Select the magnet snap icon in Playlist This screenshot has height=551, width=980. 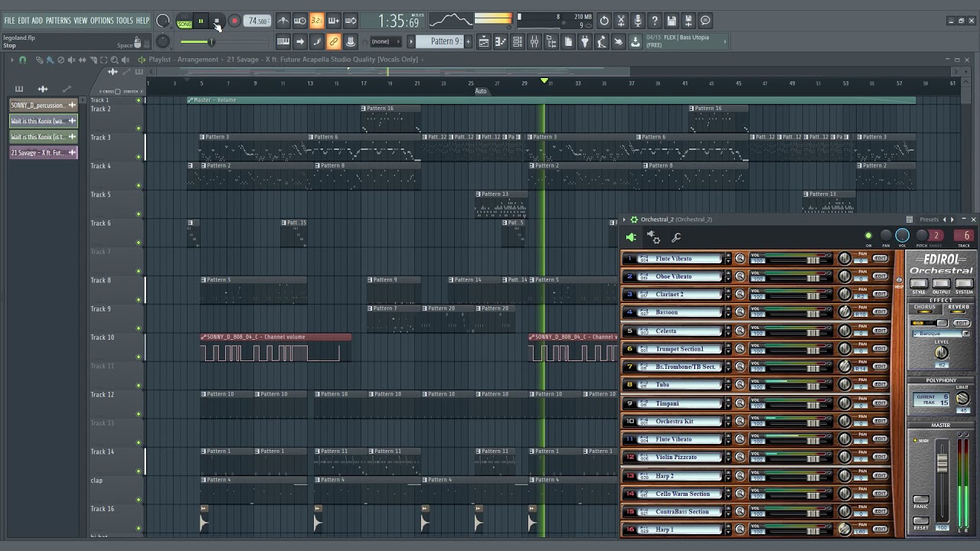(22, 60)
